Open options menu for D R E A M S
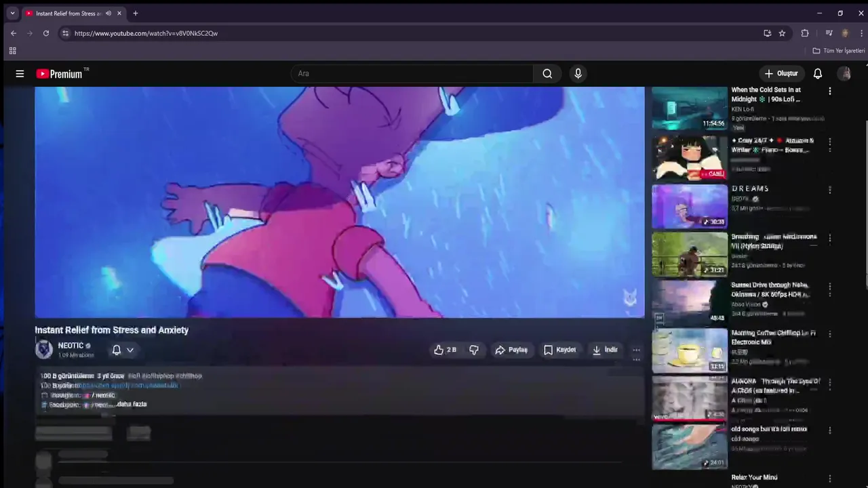Screen dimensions: 868x488 830,190
